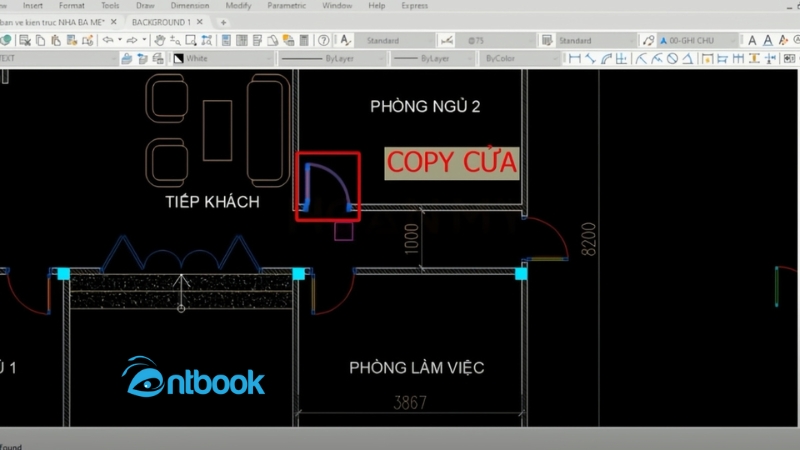Open the Dimension menu
Image resolution: width=800 pixels, height=450 pixels.
point(190,5)
